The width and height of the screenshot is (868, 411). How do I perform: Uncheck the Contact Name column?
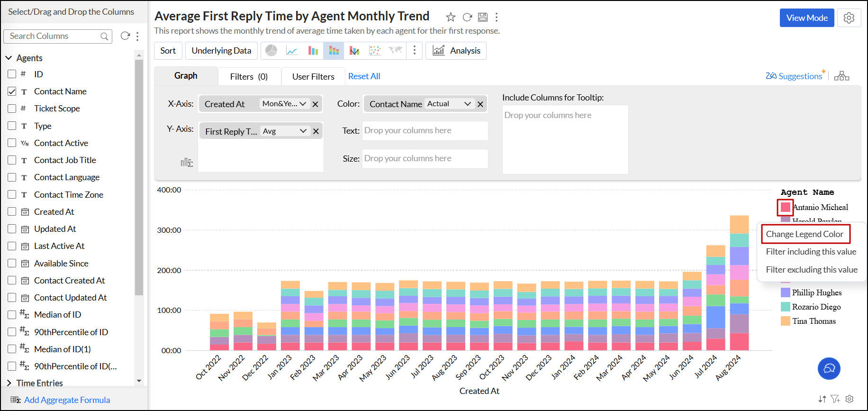click(12, 91)
